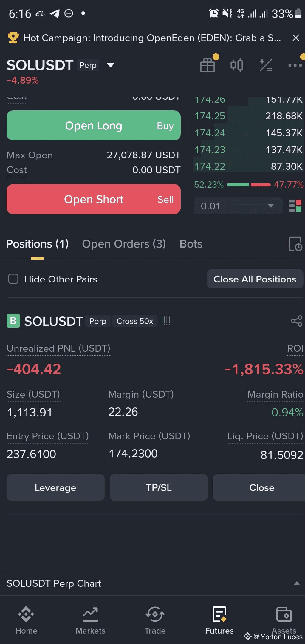Tap the TP/SL button on the position
Image resolution: width=305 pixels, height=644 pixels.
pyautogui.click(x=159, y=487)
